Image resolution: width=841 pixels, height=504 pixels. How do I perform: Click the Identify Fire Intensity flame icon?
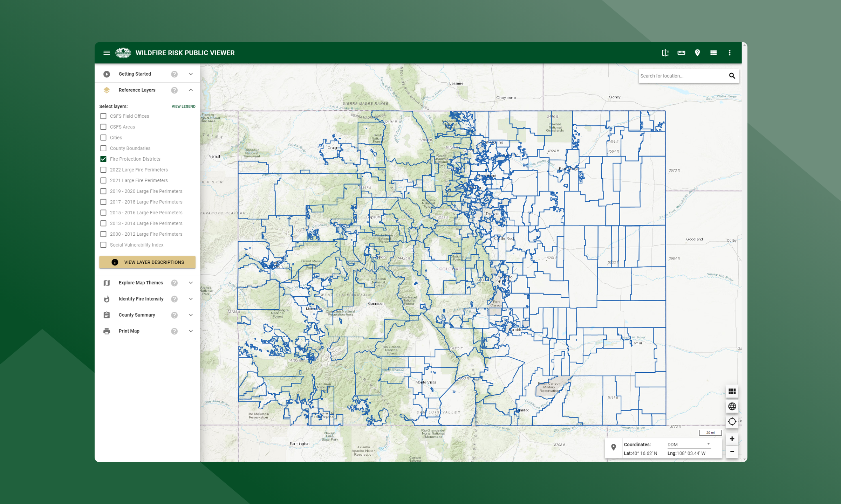[x=107, y=299]
